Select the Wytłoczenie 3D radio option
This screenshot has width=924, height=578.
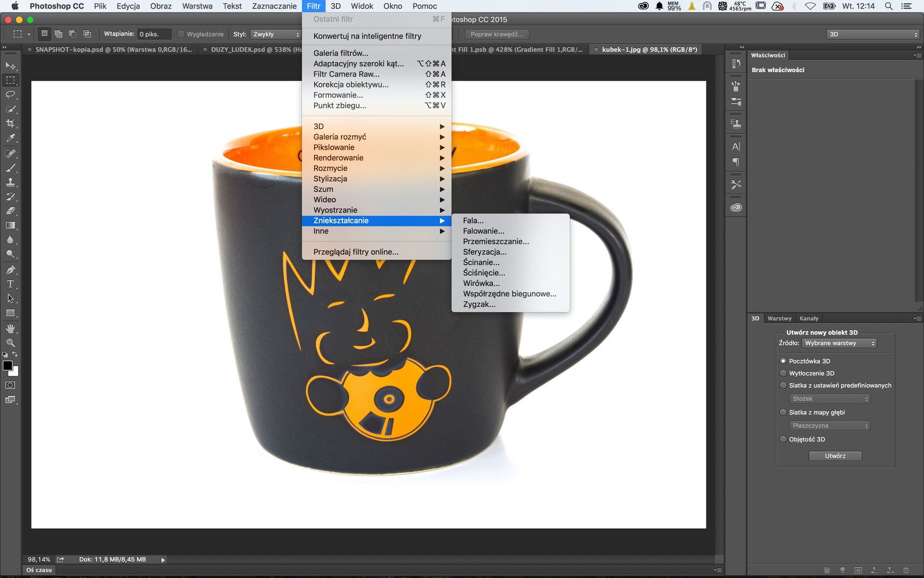(783, 373)
